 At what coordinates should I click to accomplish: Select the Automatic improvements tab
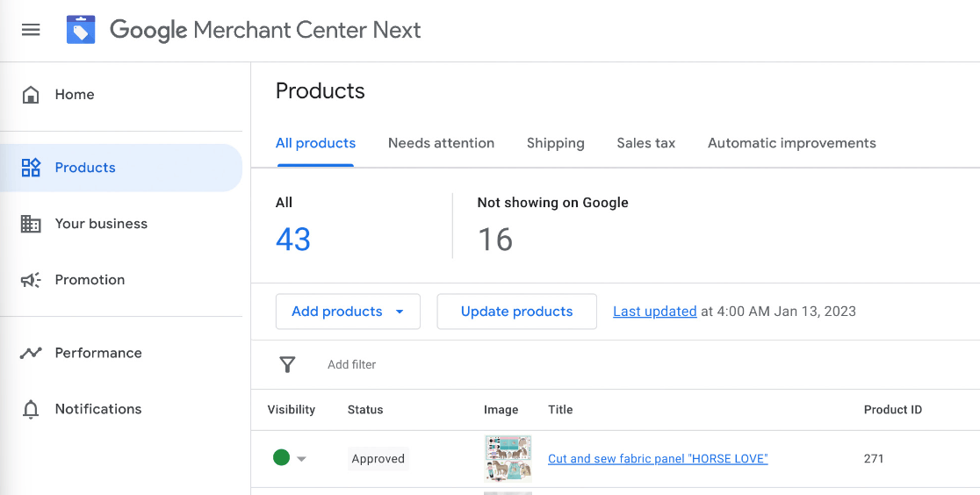791,143
